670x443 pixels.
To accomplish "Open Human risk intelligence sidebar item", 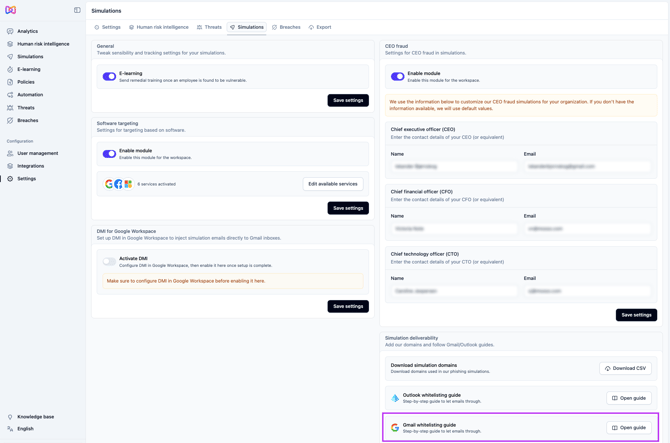I will [43, 44].
